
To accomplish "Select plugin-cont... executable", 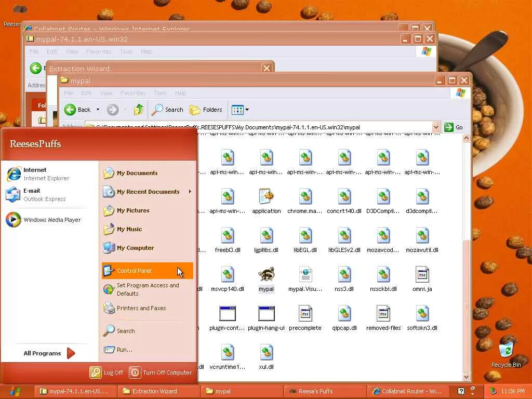I will (x=227, y=318).
